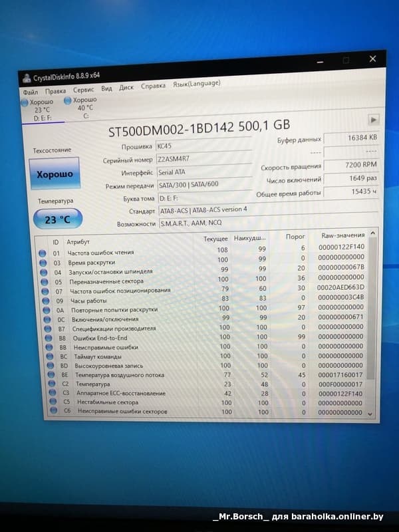Click the Raw-значения column header
This screenshot has height=532, width=399.
(x=342, y=235)
